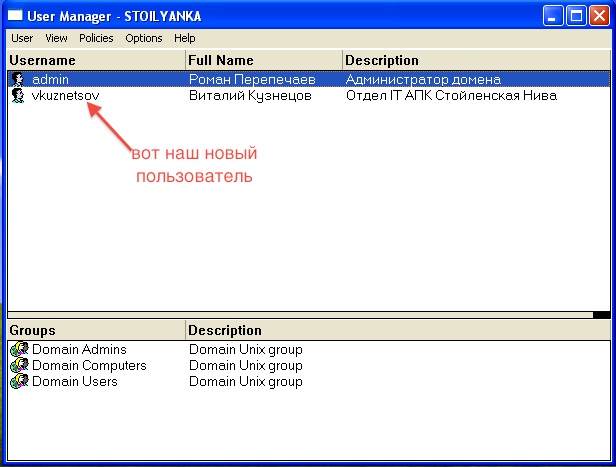Sort users by Full Name column header

(263, 61)
